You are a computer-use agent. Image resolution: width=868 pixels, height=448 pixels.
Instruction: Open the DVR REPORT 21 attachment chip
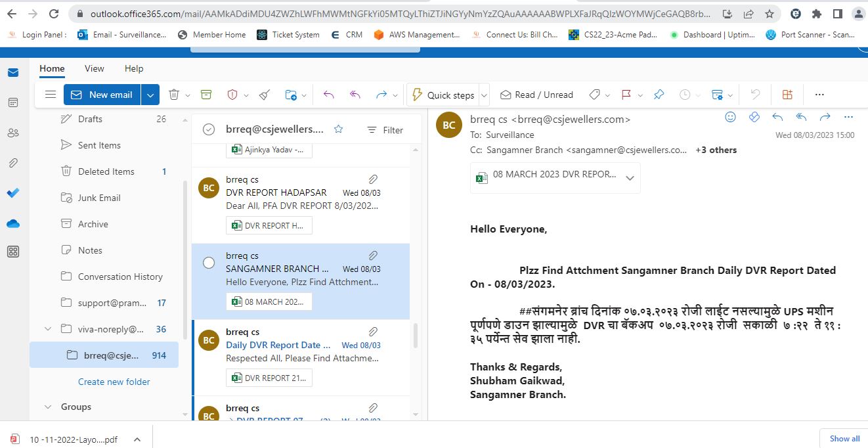click(x=269, y=378)
